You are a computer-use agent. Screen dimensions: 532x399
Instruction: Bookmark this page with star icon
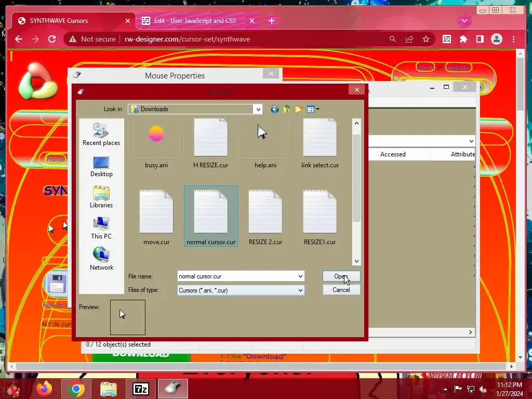(x=426, y=39)
